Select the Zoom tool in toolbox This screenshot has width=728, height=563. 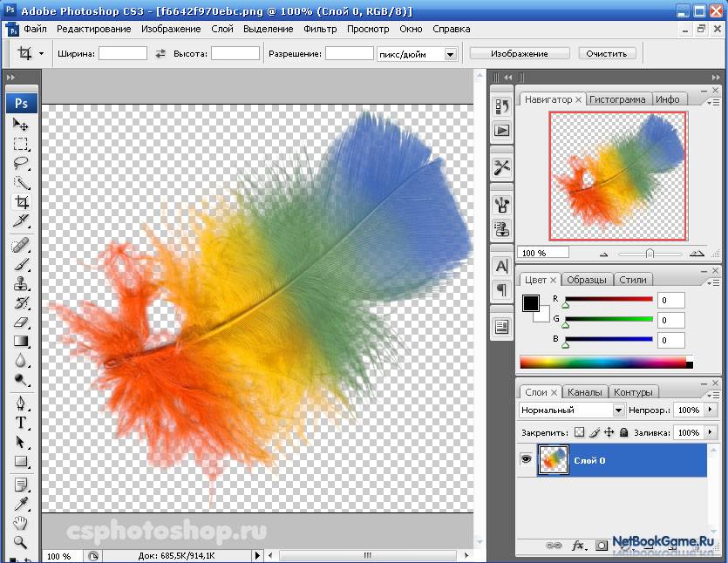(x=21, y=542)
